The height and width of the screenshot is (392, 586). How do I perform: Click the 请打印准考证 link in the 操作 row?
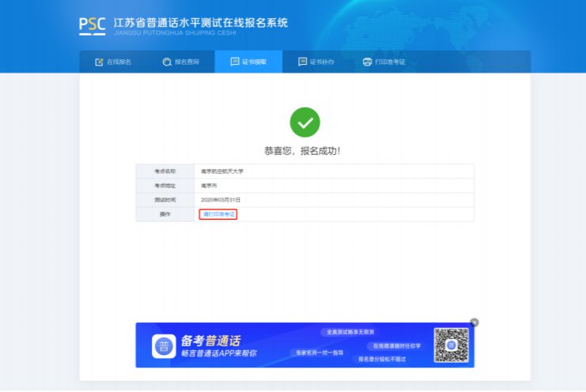point(218,214)
